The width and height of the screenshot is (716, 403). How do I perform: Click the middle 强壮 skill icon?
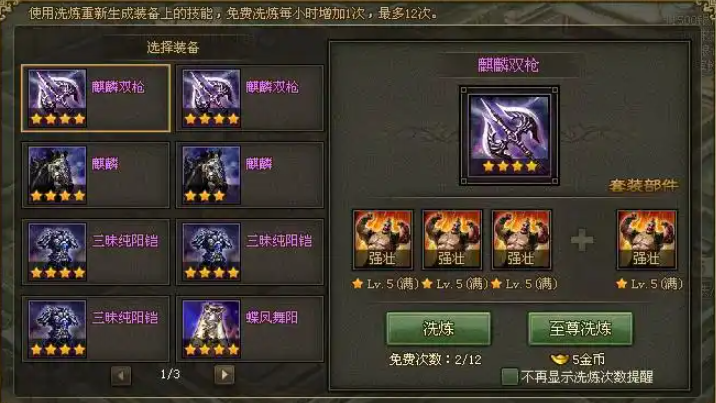(x=452, y=240)
